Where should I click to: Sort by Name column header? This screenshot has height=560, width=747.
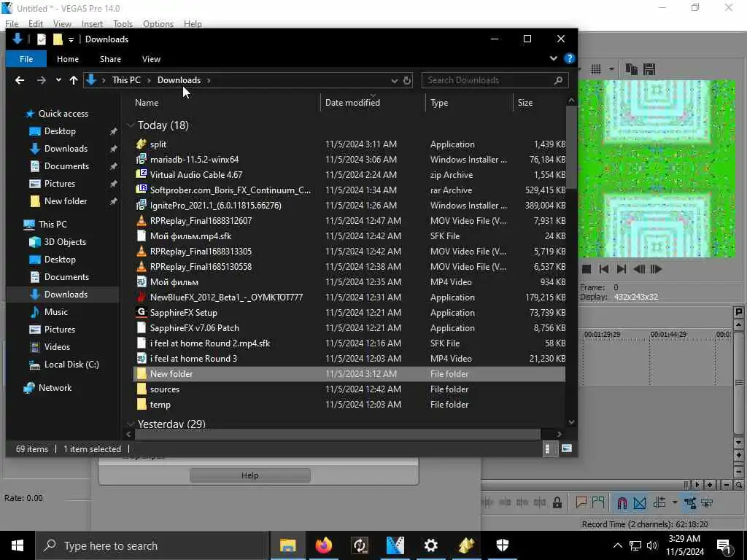(x=146, y=103)
